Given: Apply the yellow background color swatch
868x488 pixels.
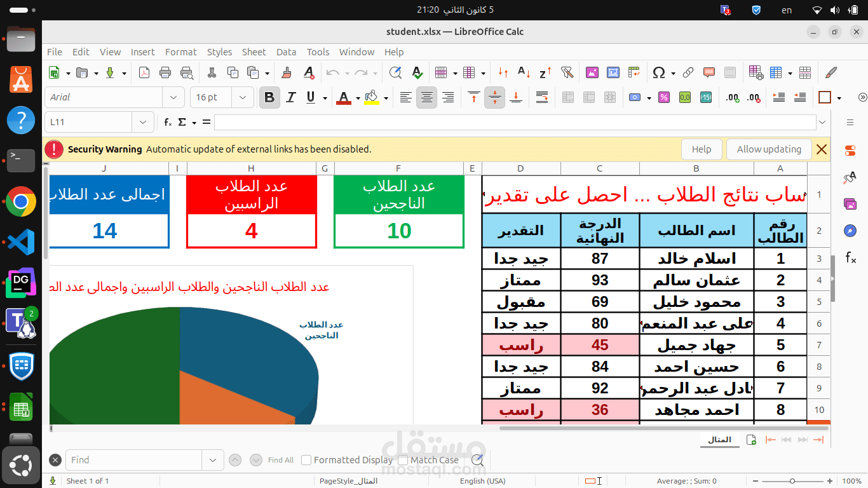Looking at the screenshot, I should click(x=372, y=98).
